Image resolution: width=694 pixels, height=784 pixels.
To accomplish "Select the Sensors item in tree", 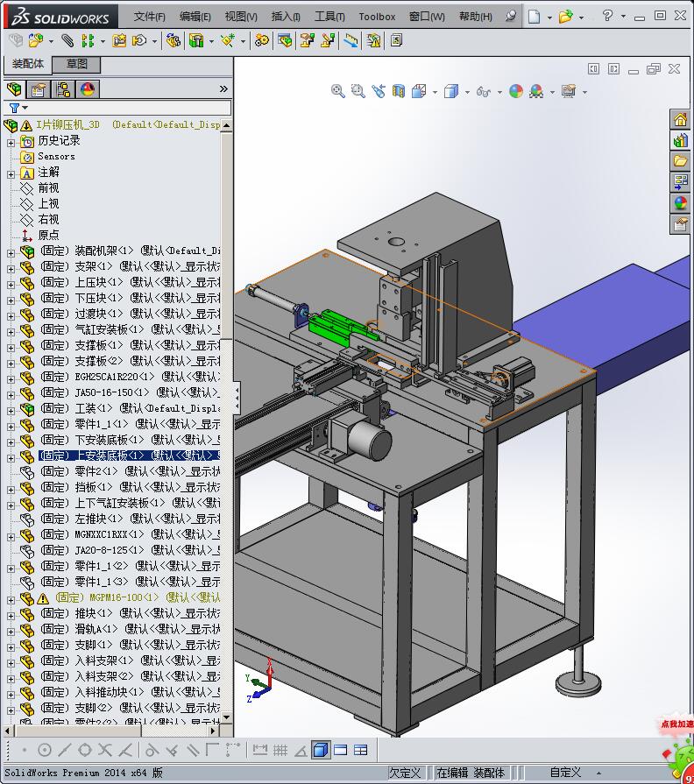I will (x=56, y=157).
